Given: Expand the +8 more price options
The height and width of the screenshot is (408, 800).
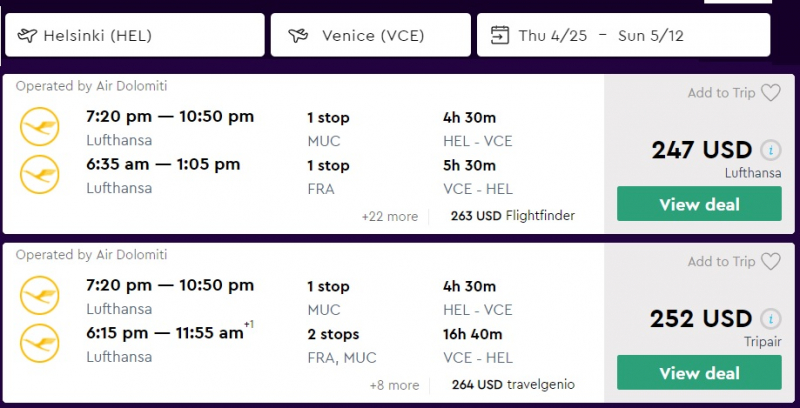Looking at the screenshot, I should [x=393, y=384].
